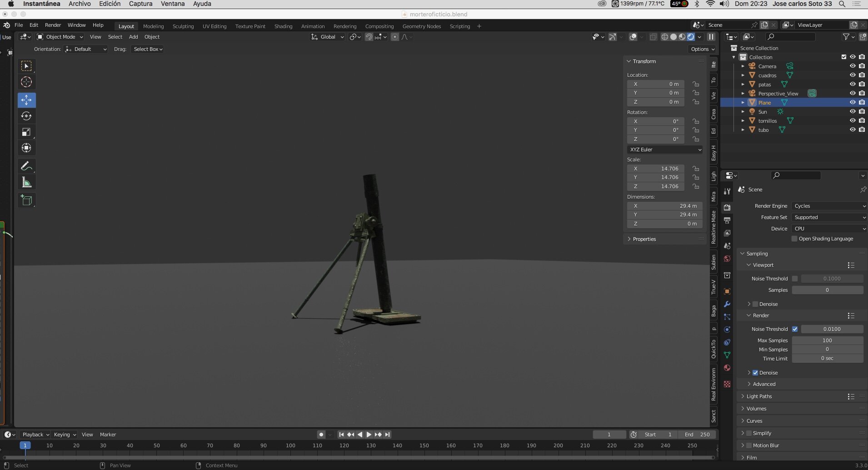Image resolution: width=868 pixels, height=470 pixels.
Task: Open the Tool properties tab
Action: click(x=727, y=191)
